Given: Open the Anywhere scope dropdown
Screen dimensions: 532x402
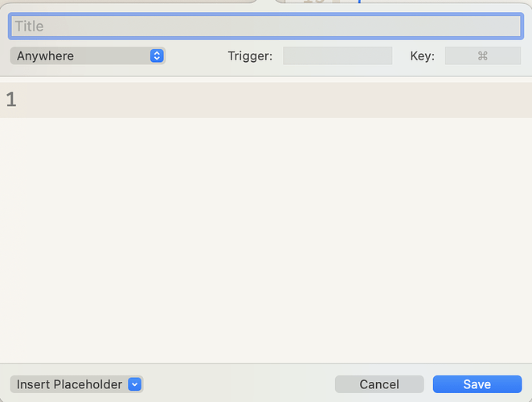Looking at the screenshot, I should (88, 55).
